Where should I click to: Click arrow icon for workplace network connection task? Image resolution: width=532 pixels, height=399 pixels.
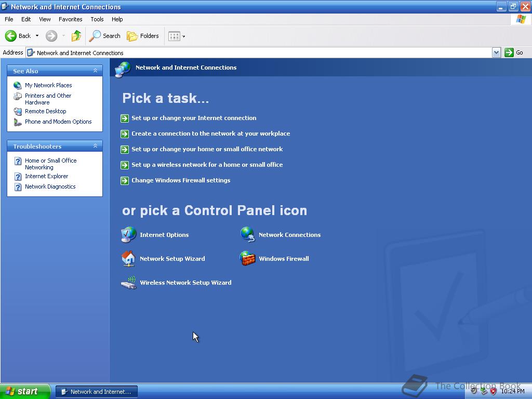click(125, 134)
